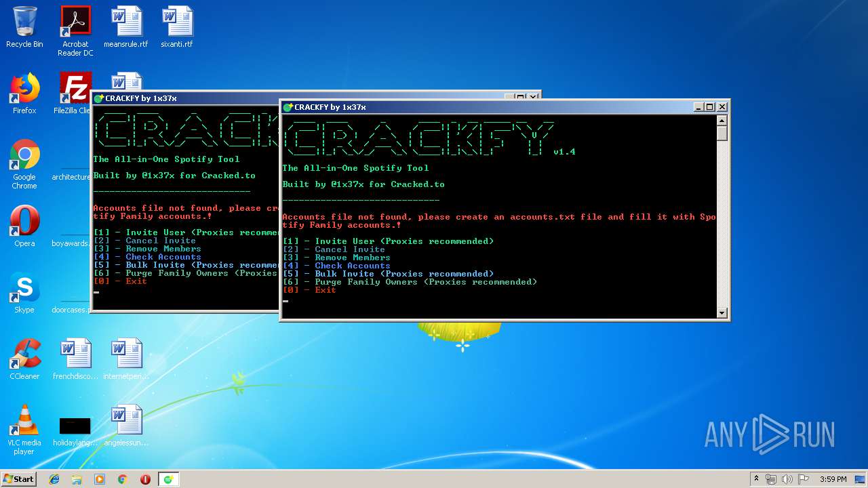Minimize the front CRACKFY window

(x=698, y=107)
